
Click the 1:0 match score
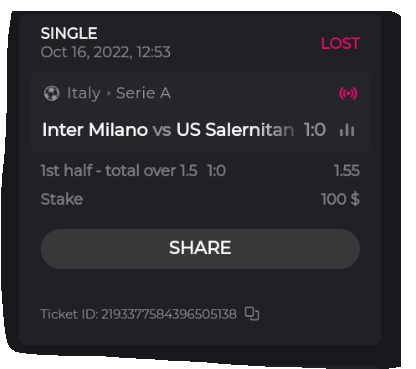pyautogui.click(x=315, y=130)
